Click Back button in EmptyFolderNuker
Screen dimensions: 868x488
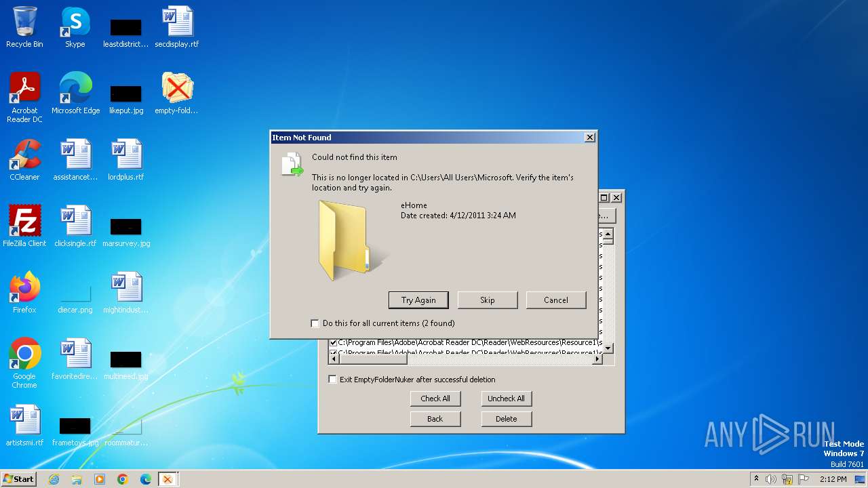click(435, 419)
